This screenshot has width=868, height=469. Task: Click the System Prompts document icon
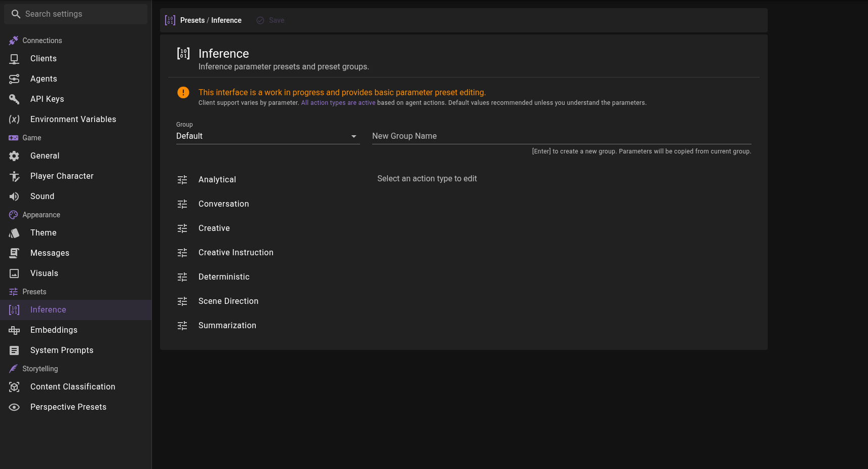tap(14, 350)
